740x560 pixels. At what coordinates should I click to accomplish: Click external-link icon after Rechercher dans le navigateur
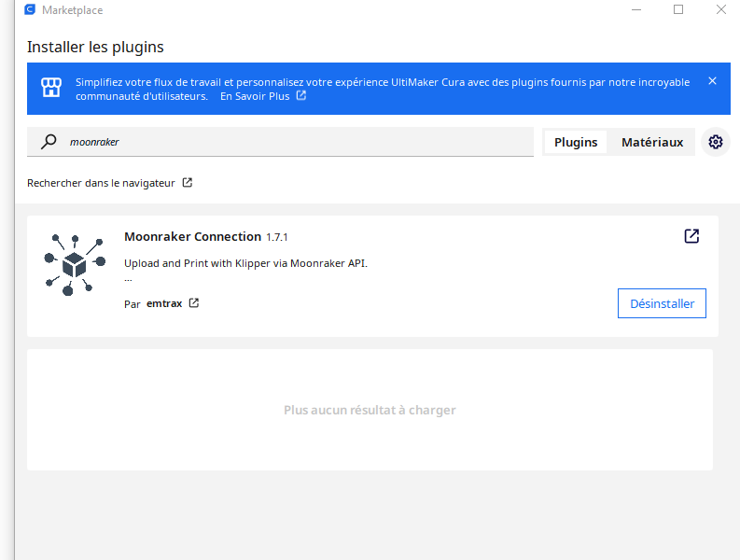click(188, 183)
